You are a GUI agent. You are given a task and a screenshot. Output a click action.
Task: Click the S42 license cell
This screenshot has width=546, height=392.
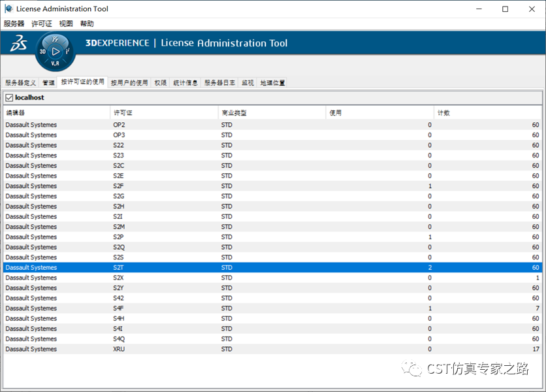tap(118, 298)
